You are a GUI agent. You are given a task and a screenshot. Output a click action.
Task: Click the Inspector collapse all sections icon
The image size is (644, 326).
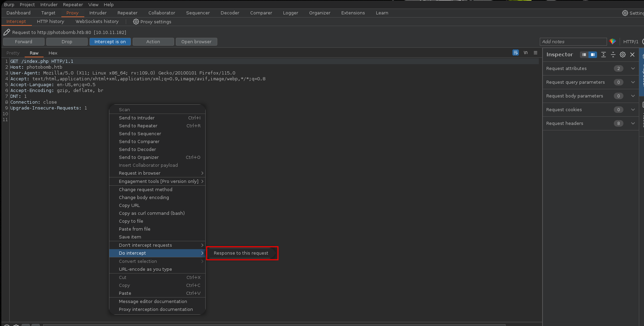613,55
